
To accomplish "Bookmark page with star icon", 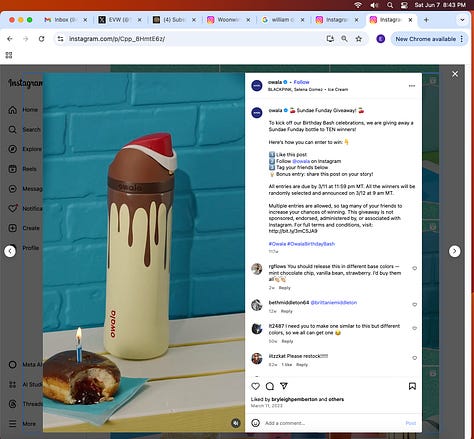I will click(x=358, y=39).
